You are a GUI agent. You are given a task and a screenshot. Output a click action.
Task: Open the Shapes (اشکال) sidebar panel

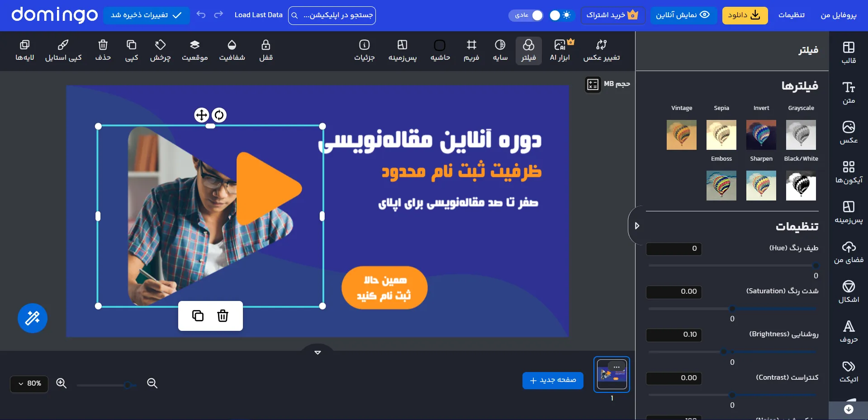[x=849, y=291]
